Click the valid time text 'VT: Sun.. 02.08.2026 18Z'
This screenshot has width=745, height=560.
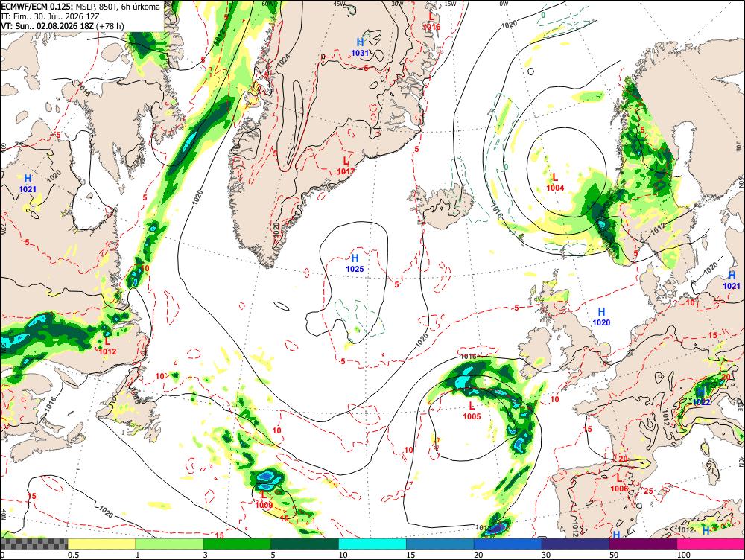tap(48, 25)
